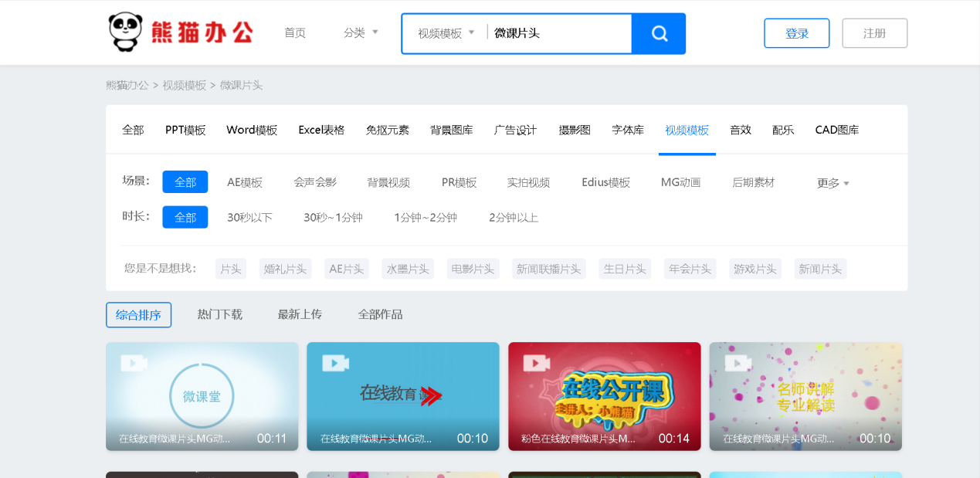
Task: Click the search field containing 微课片头
Action: tap(559, 33)
